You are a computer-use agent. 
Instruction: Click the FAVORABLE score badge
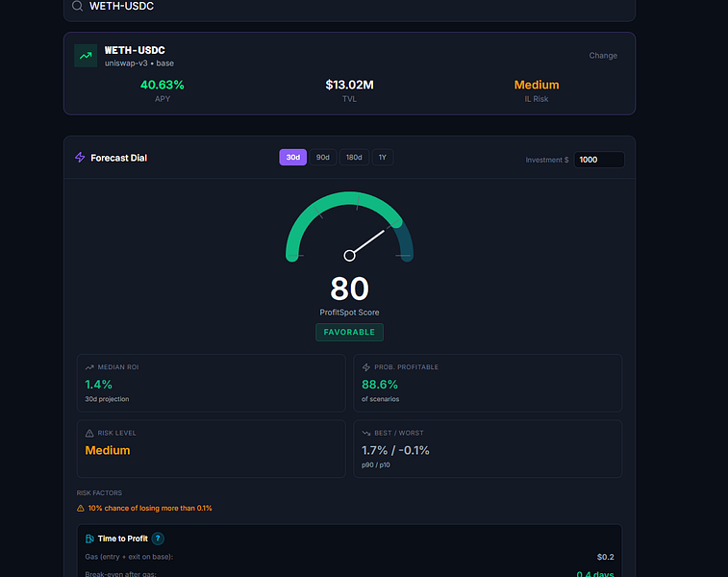[x=349, y=333]
